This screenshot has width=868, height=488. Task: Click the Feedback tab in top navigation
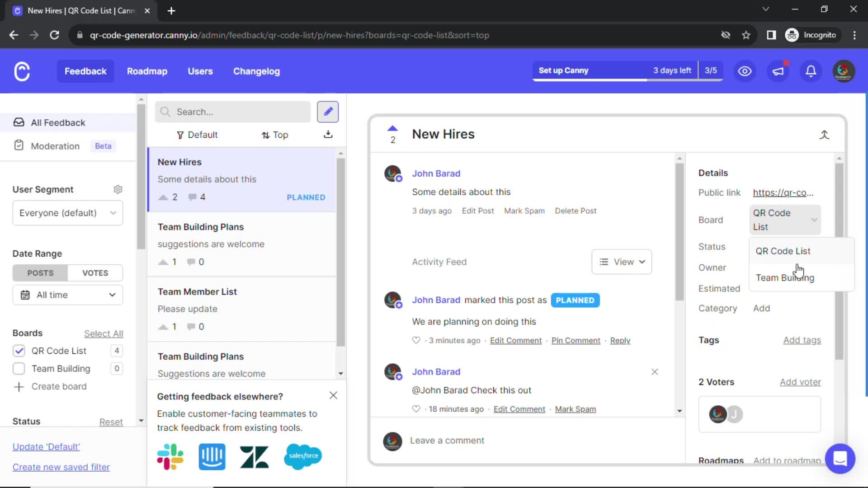tap(85, 71)
